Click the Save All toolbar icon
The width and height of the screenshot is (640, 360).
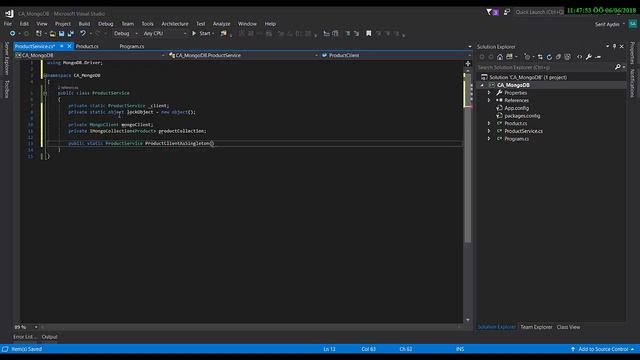point(71,33)
